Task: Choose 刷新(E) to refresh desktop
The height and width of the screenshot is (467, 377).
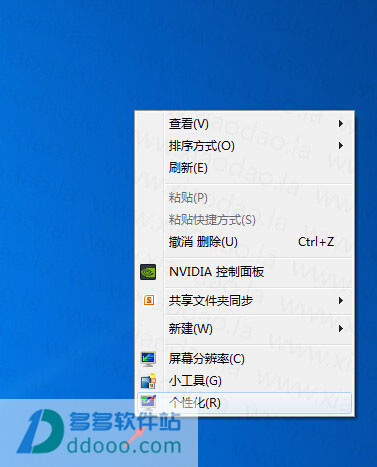Action: tap(244, 168)
